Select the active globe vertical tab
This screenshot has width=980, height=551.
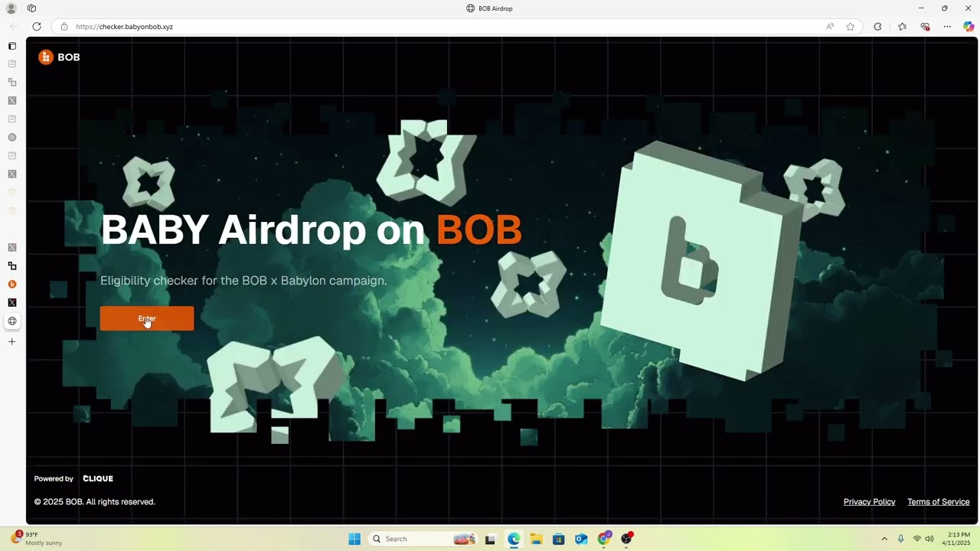[x=12, y=321]
